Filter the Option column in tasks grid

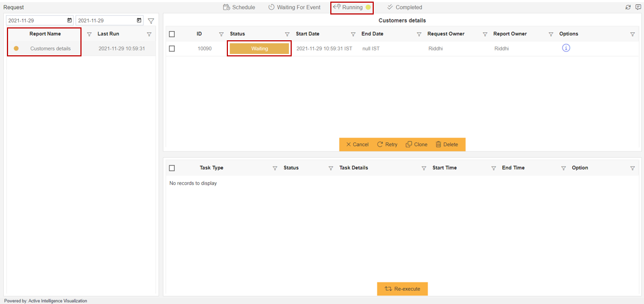click(x=632, y=168)
